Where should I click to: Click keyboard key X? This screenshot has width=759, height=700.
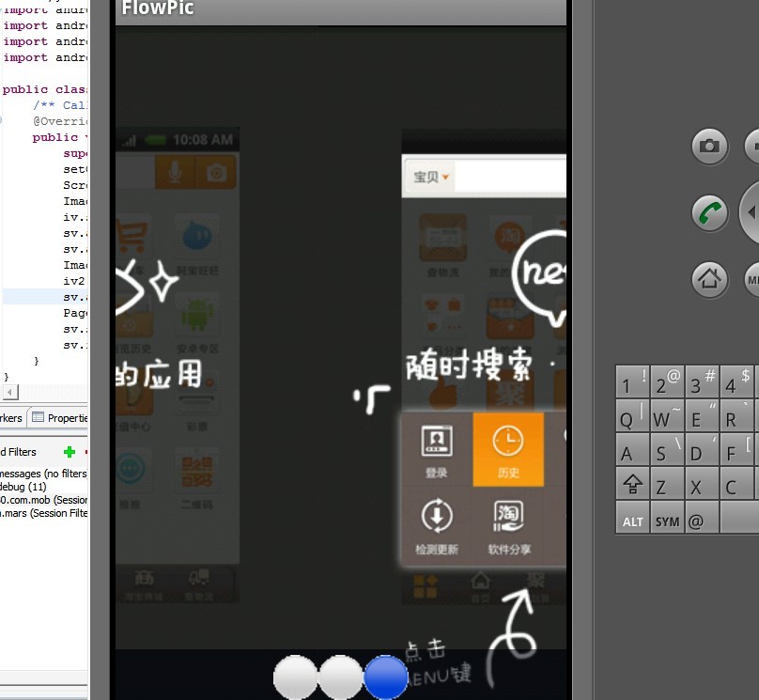[703, 483]
